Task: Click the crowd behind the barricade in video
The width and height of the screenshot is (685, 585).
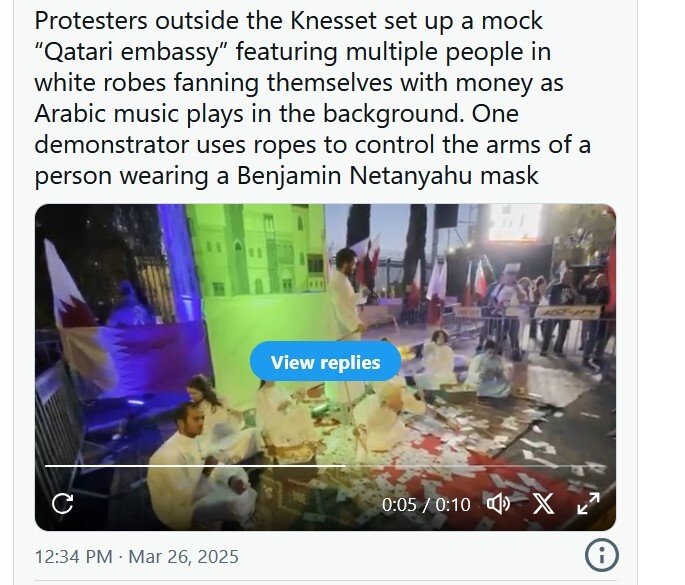Action: tap(546, 310)
